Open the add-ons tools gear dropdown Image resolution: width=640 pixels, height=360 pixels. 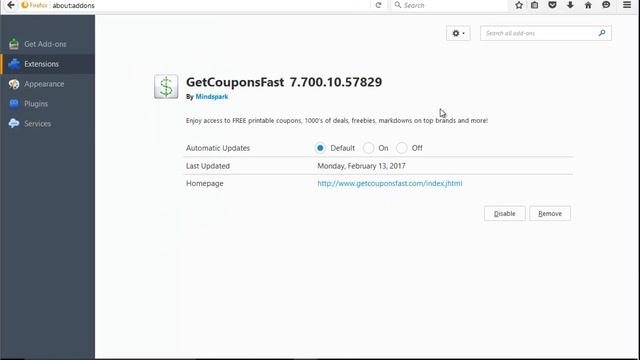[458, 33]
